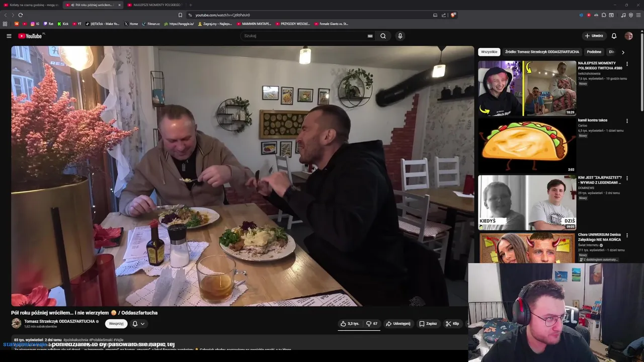The width and height of the screenshot is (644, 362).
Task: Select the Podobne filter chip
Action: click(x=594, y=52)
